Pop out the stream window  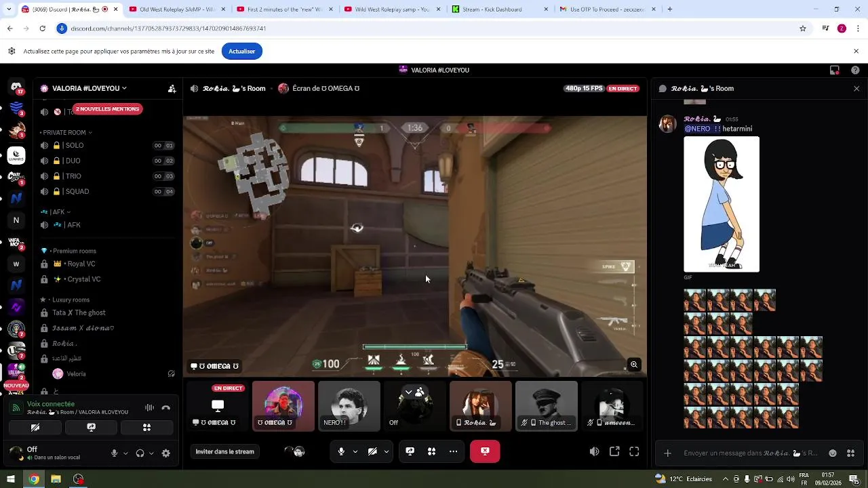pyautogui.click(x=614, y=451)
